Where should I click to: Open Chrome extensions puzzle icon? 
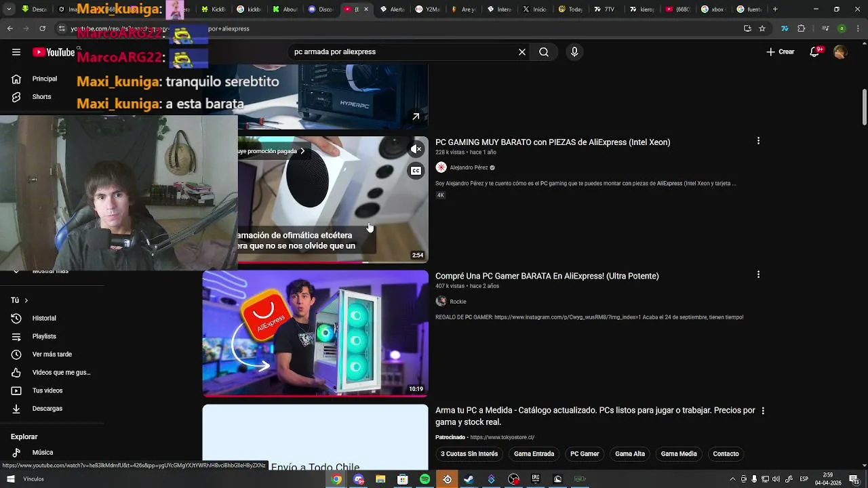coord(802,28)
